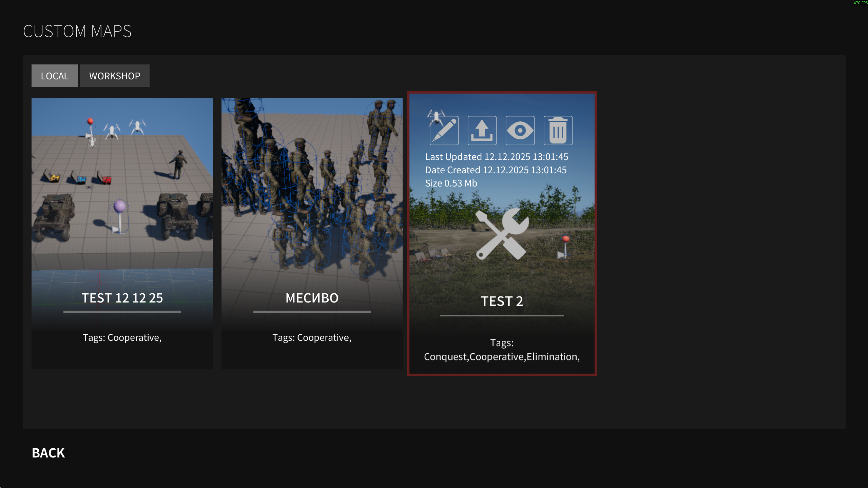This screenshot has height=488, width=868.
Task: Delete TEST 2 with the trash icon
Action: click(558, 131)
